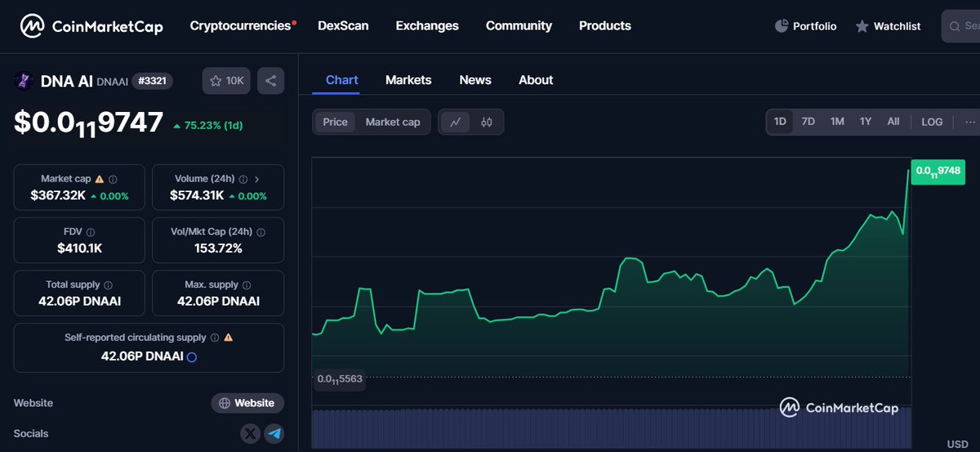This screenshot has width=980, height=452.
Task: Click the $574.31K volume value
Action: coord(197,195)
